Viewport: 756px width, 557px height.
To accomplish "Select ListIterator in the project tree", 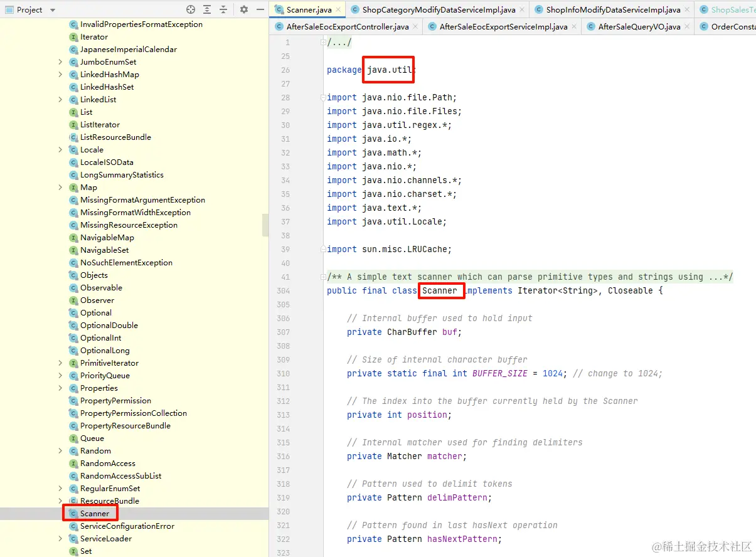I will point(100,125).
